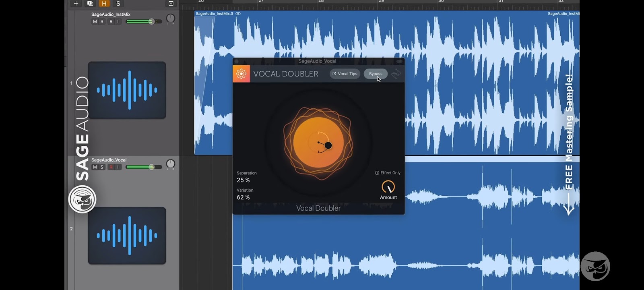Enable input monitoring on SageAudio_Vocal track
Screen dimensions: 644x290
pos(118,167)
